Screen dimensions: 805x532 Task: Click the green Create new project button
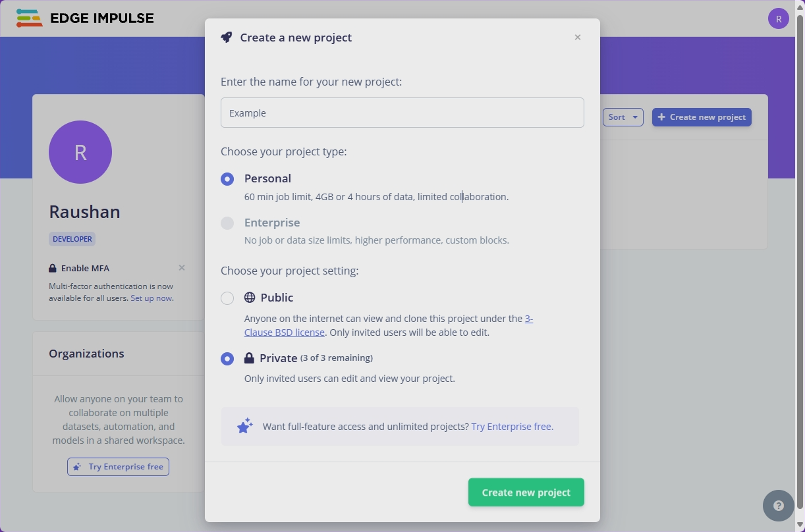pyautogui.click(x=526, y=492)
